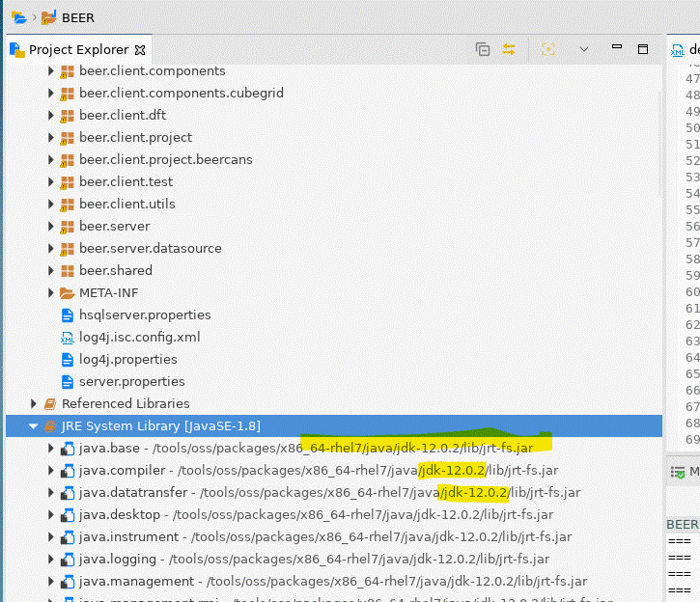Viewport: 700px width, 602px height.
Task: Open the Project Explorer View Menu chevron
Action: pos(584,49)
